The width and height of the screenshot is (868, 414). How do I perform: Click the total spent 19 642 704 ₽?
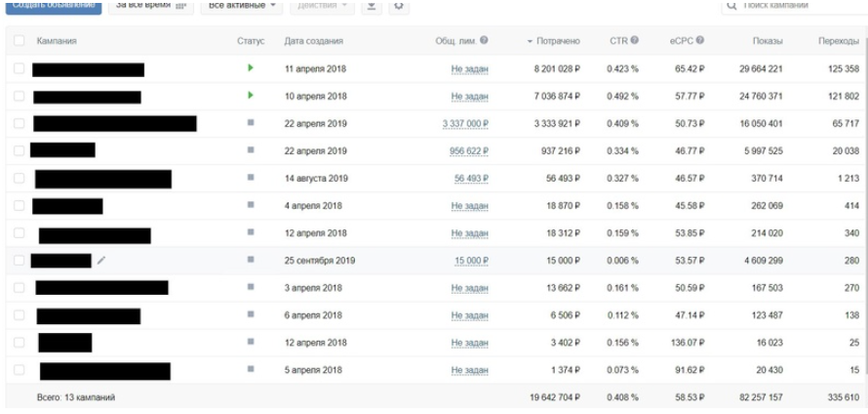pos(555,397)
